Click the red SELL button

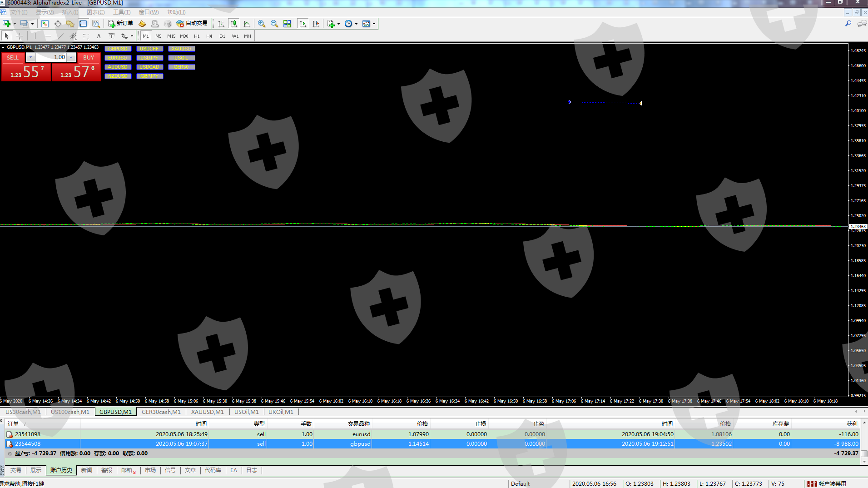pos(13,58)
